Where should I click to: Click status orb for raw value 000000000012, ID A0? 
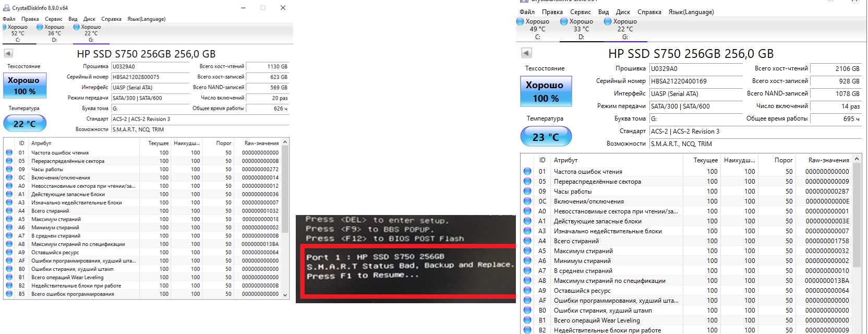pos(9,186)
